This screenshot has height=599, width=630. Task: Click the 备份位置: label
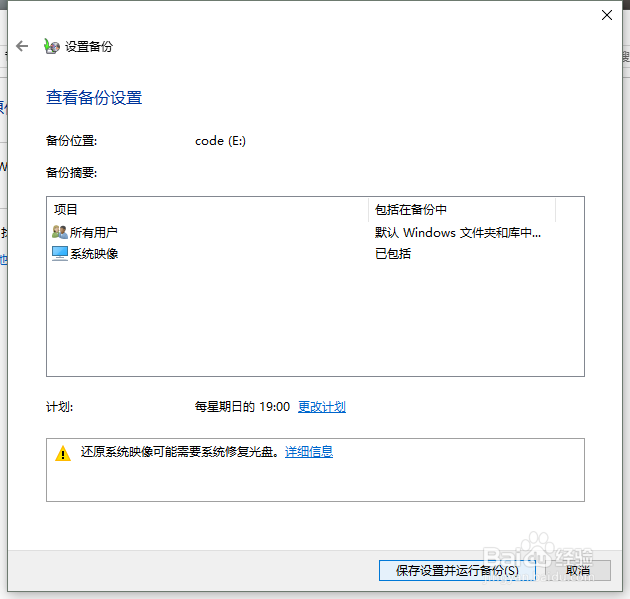[72, 141]
